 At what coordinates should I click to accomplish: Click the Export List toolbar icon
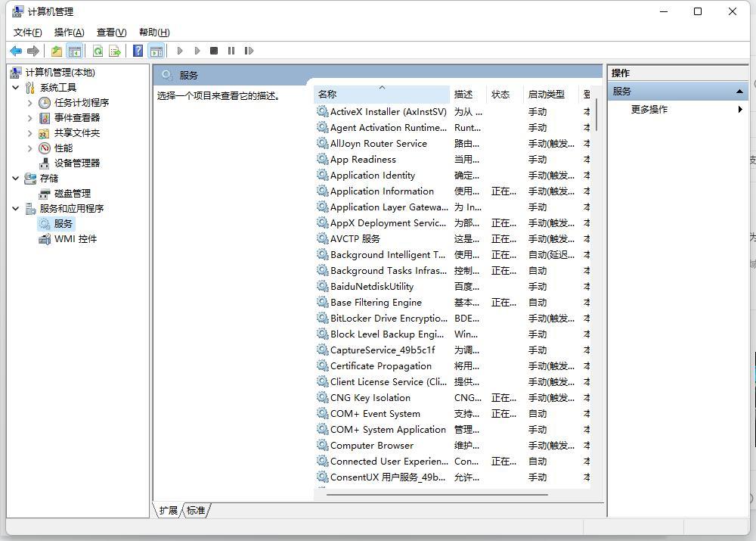(x=115, y=51)
